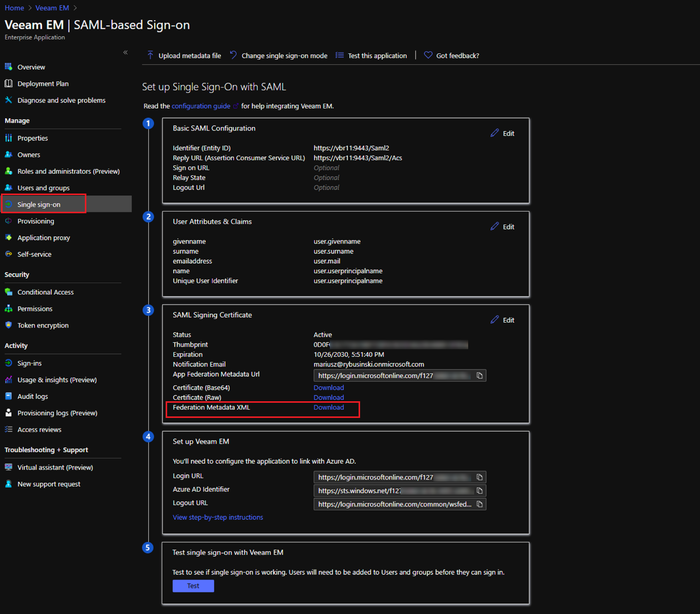Click the Token encryption shield icon

tap(9, 325)
